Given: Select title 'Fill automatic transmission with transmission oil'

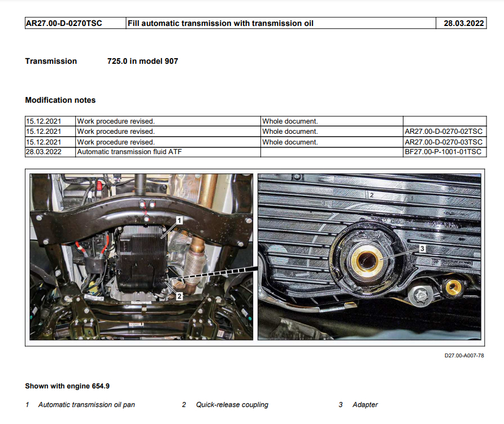Looking at the screenshot, I should tap(220, 24).
